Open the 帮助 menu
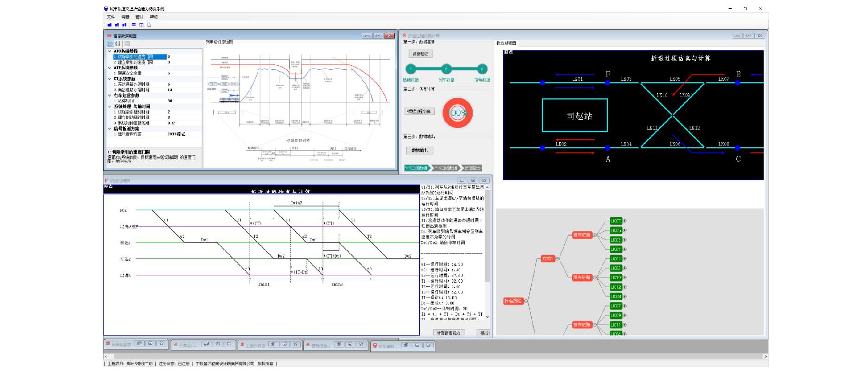868x370 pixels. click(x=154, y=17)
